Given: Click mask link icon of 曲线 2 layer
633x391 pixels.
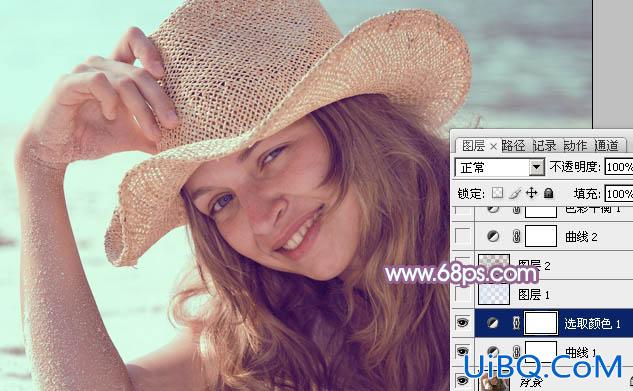Looking at the screenshot, I should click(x=516, y=236).
